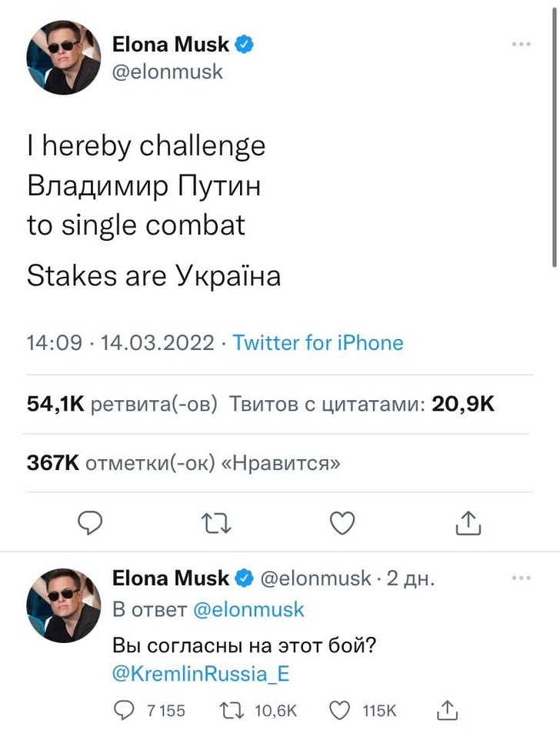Screen dimensions: 560x740
Task: Open the share icon on the main tweet
Action: (x=468, y=522)
